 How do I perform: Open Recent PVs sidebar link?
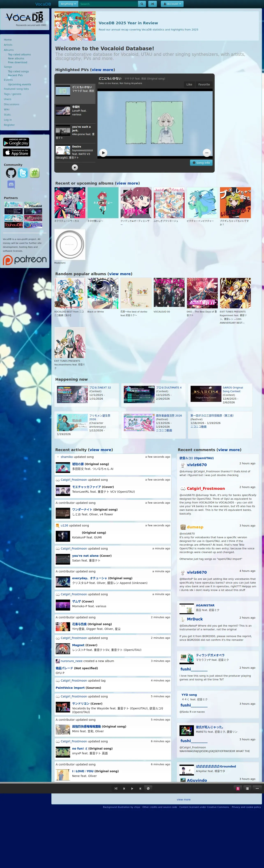tap(15, 75)
